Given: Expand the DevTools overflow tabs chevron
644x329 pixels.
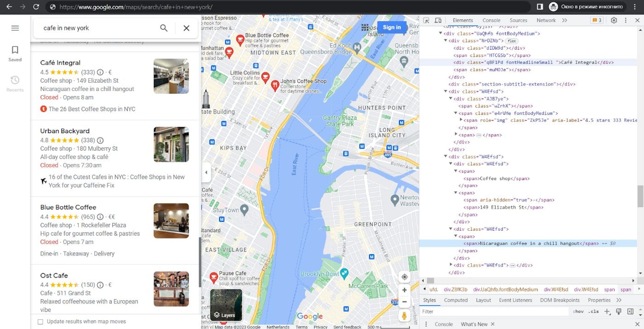Looking at the screenshot, I should pyautogui.click(x=565, y=20).
